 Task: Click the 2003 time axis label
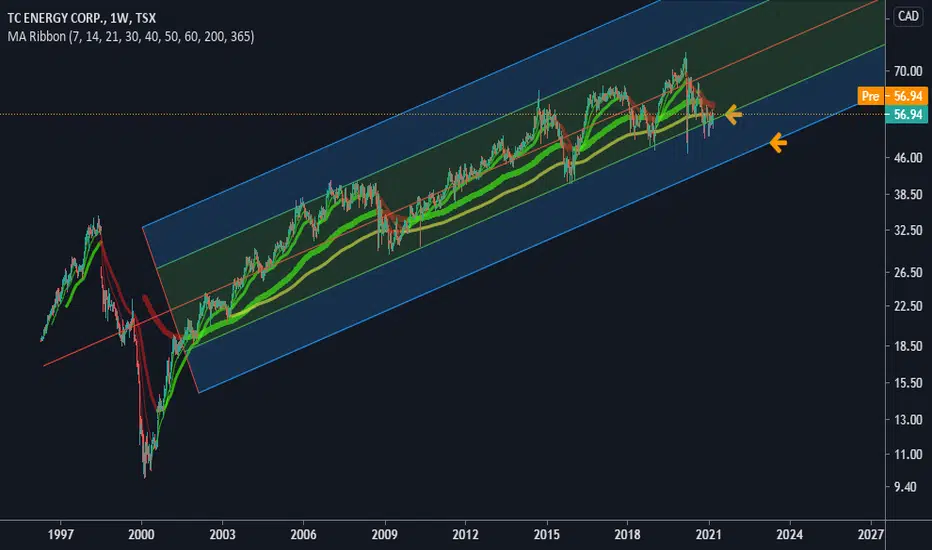tap(222, 535)
